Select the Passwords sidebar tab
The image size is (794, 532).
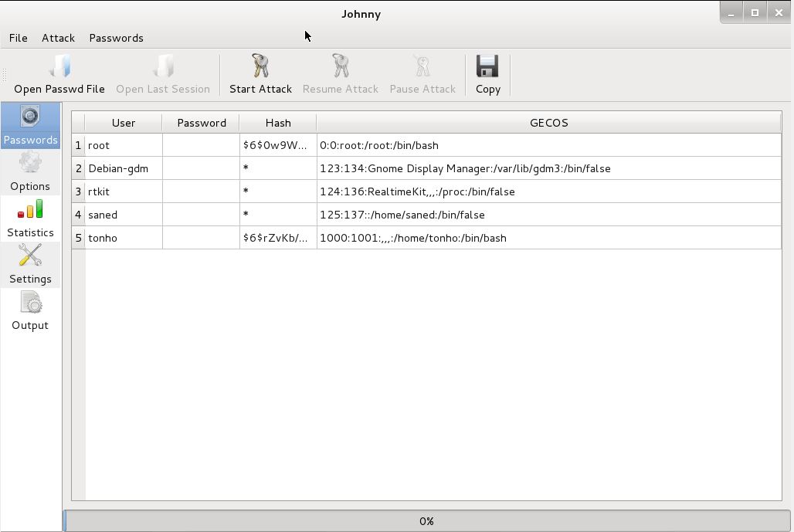pos(30,125)
